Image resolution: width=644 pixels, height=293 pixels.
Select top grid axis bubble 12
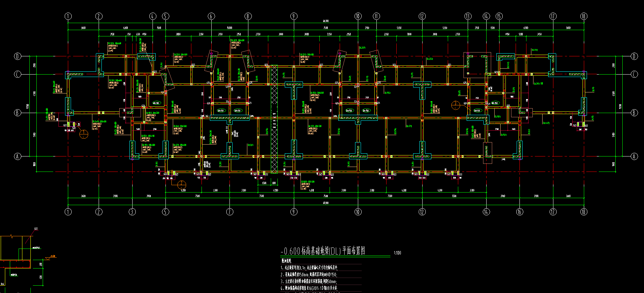pyautogui.click(x=422, y=16)
